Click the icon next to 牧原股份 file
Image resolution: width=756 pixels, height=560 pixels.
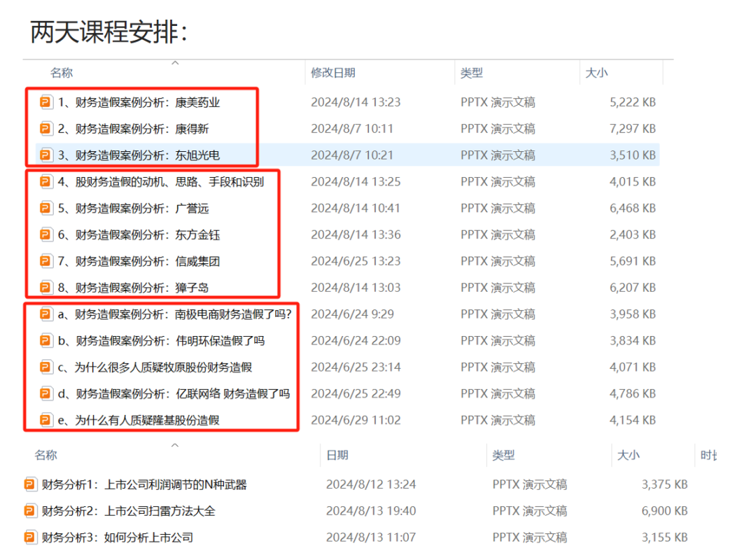45,367
